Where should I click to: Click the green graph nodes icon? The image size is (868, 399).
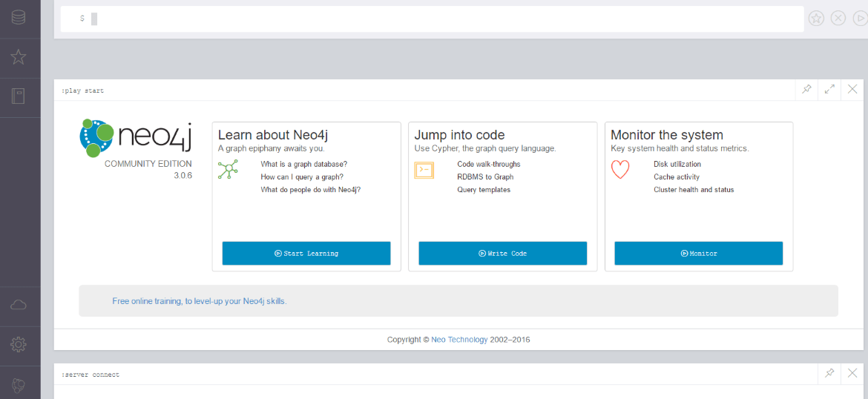tap(228, 169)
